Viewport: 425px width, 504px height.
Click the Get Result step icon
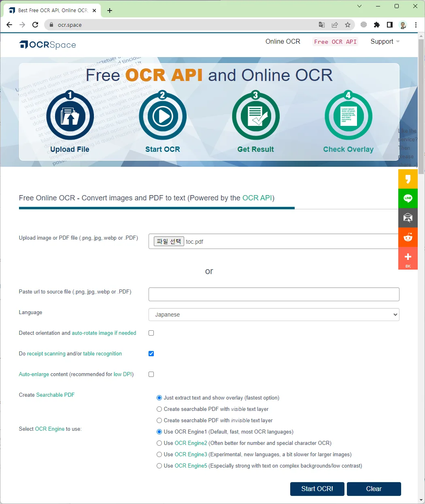[x=256, y=116]
